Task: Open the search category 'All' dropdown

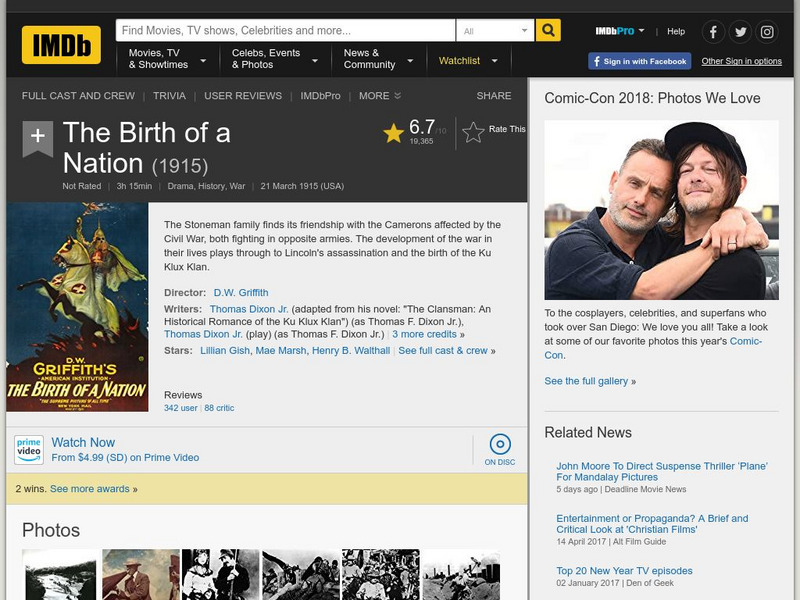Action: coord(495,31)
